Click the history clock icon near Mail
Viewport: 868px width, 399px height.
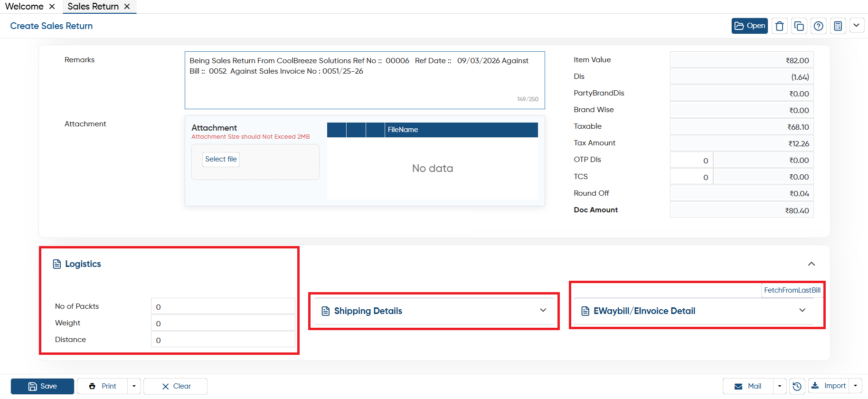point(797,386)
